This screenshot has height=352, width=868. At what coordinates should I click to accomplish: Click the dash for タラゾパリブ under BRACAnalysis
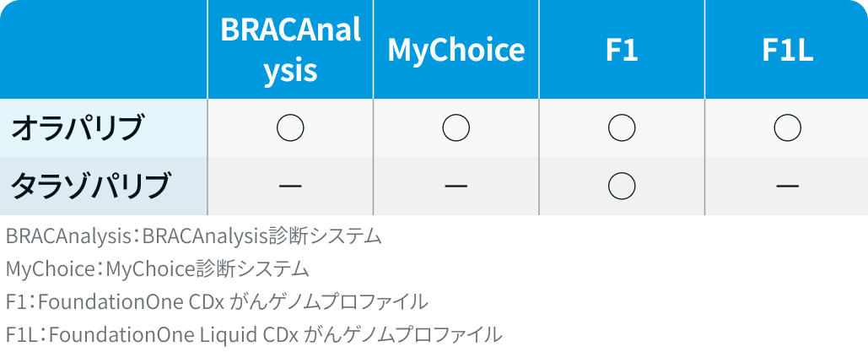tap(290, 186)
